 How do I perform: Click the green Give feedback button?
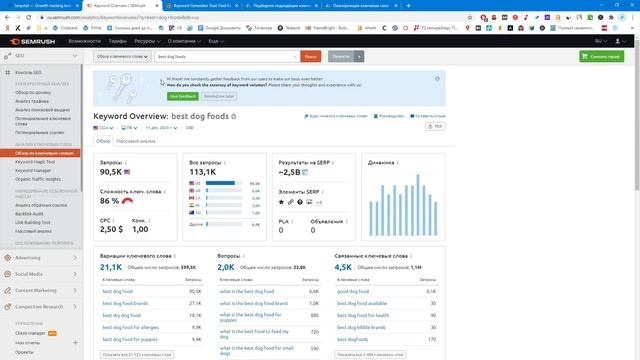[182, 96]
